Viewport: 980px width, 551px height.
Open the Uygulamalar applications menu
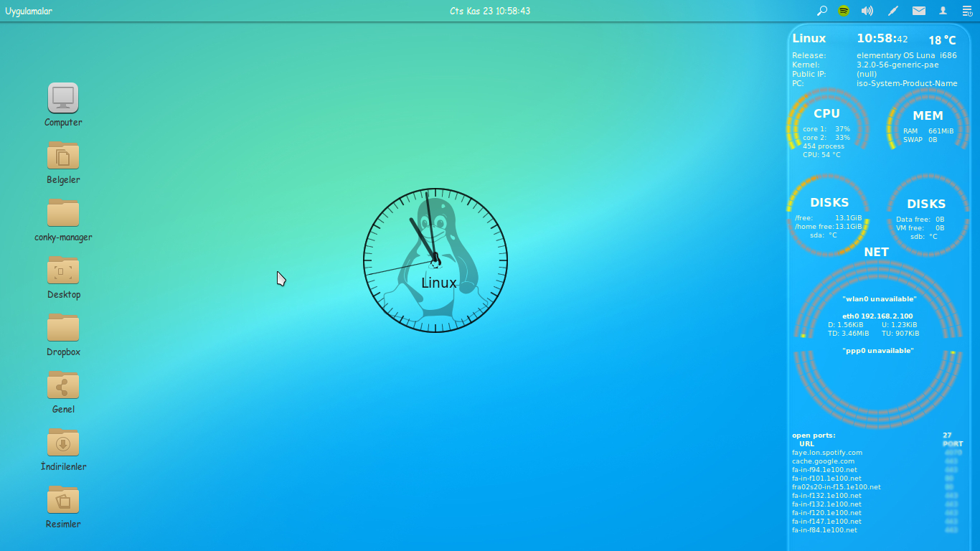(29, 11)
